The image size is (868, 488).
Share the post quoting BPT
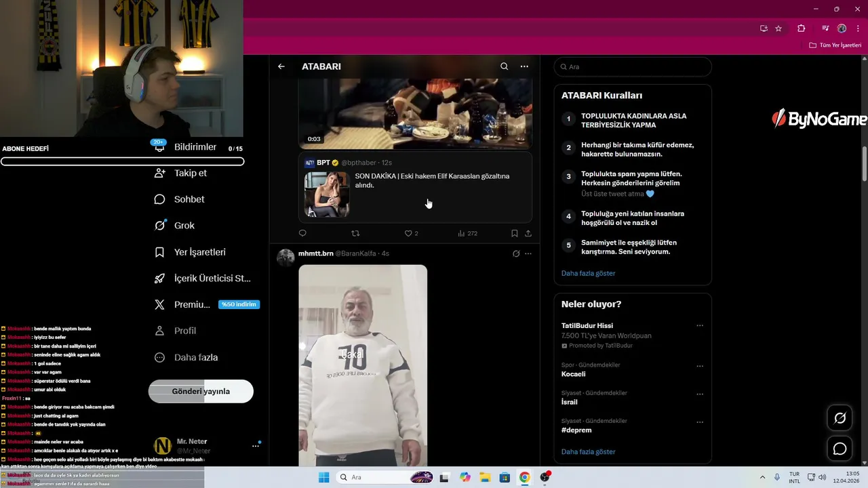[528, 233]
